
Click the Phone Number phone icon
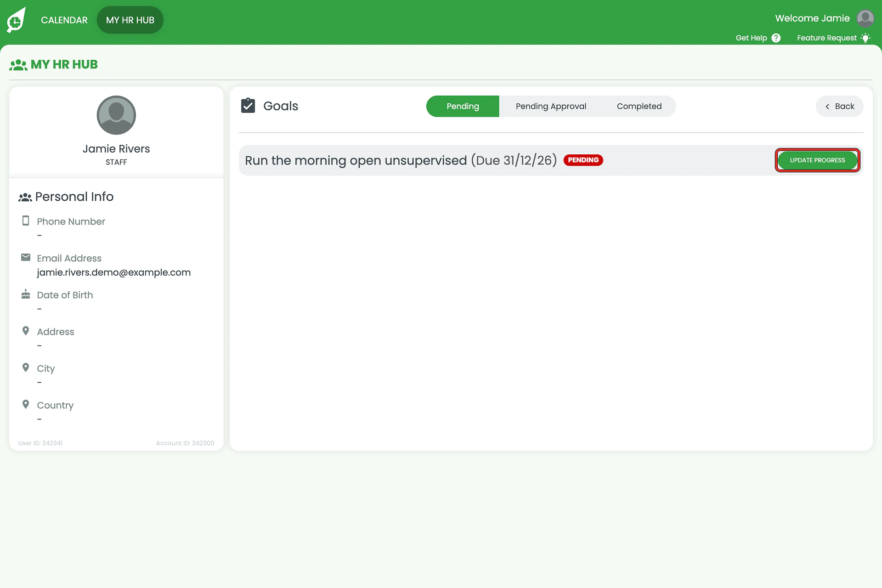(x=26, y=220)
